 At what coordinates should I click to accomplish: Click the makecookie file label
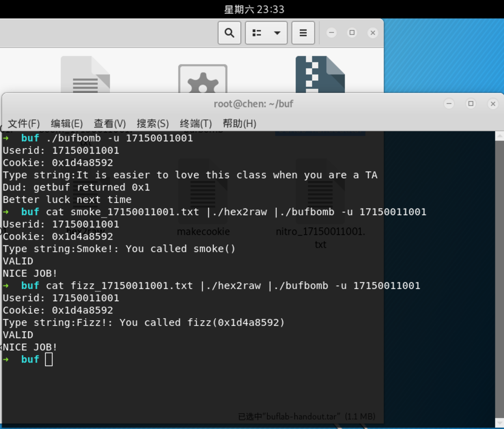click(203, 232)
